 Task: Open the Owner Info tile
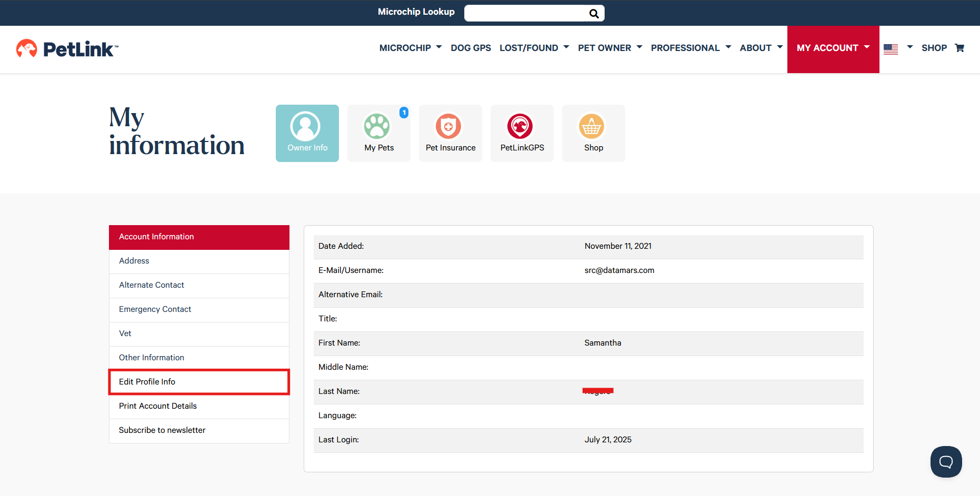click(x=307, y=133)
